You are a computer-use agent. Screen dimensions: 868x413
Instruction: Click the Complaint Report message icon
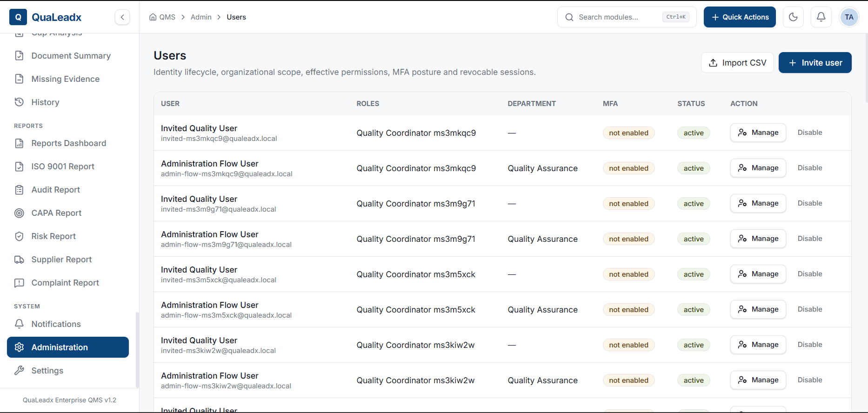click(19, 283)
